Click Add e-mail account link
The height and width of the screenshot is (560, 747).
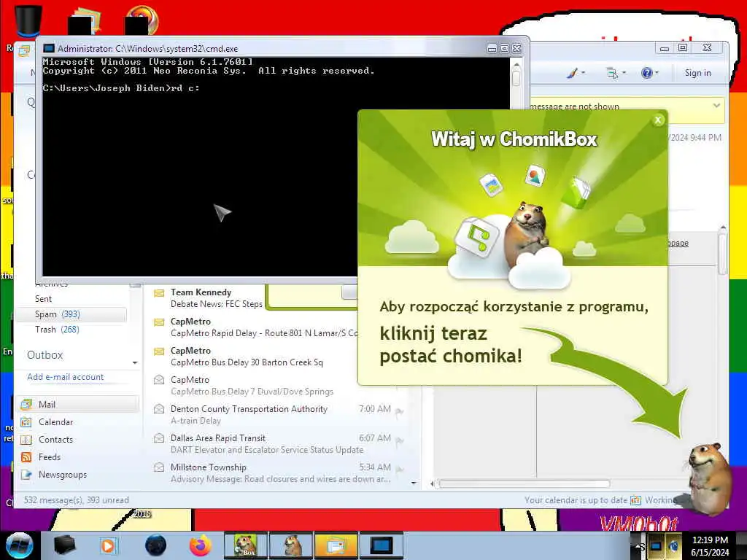65,377
